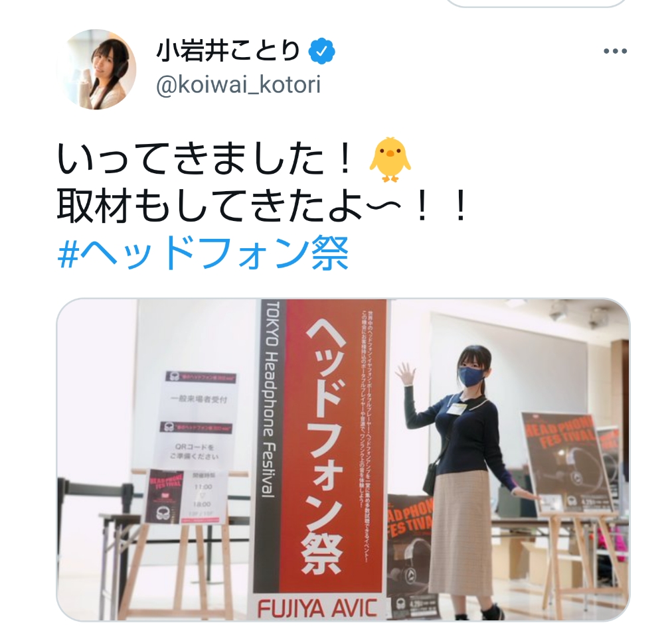
Task: Click the tweet text いってきました！
Action: pyautogui.click(x=205, y=159)
